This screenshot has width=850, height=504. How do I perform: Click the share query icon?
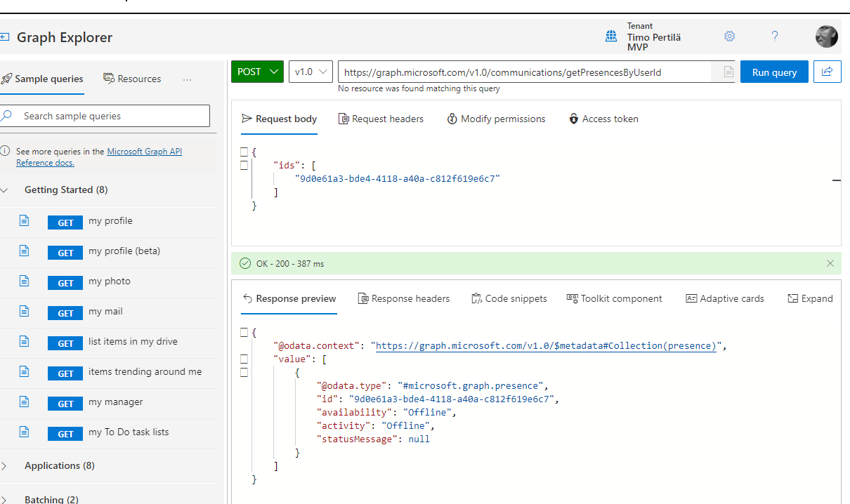point(827,72)
